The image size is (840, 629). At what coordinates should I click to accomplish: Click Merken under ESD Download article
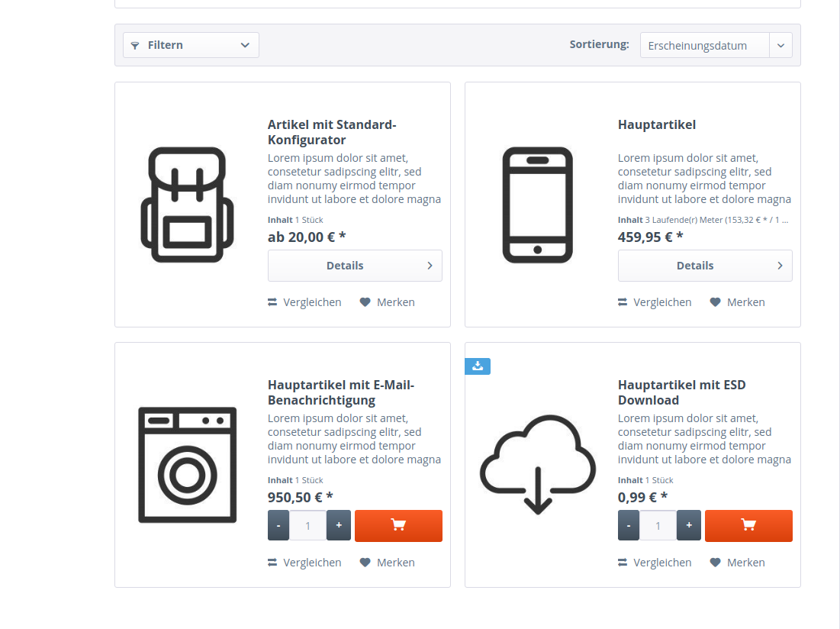tap(737, 563)
